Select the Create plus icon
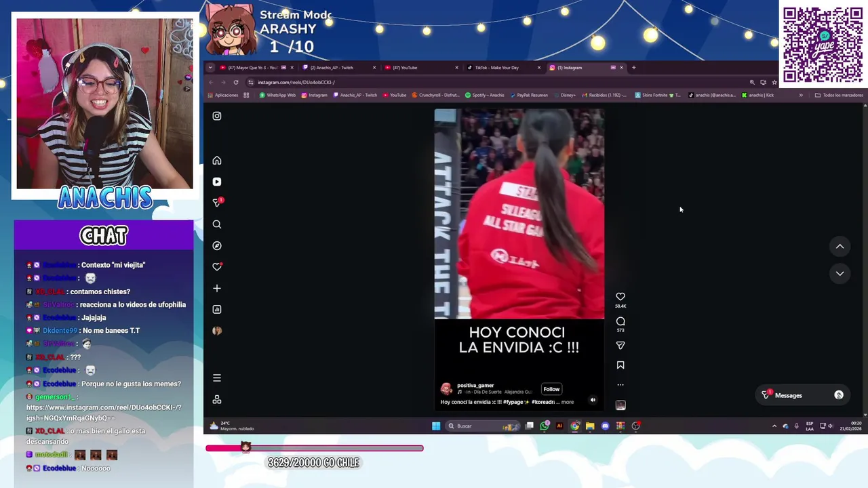 [217, 288]
